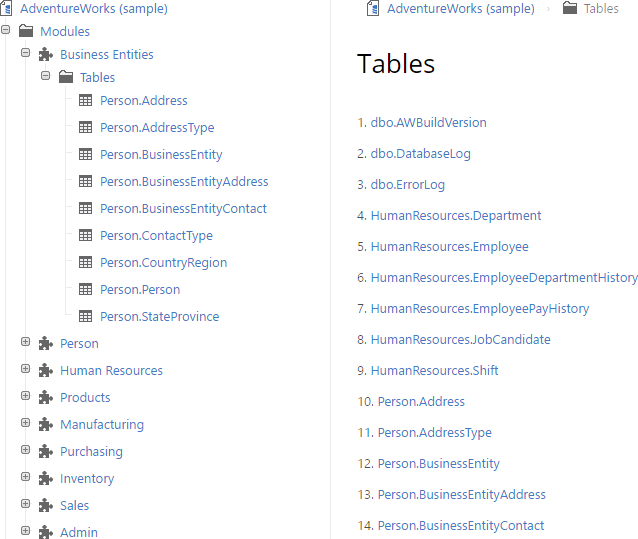Select Person.BusinessEntityContact in the tree
638x539 pixels.
coord(183,209)
